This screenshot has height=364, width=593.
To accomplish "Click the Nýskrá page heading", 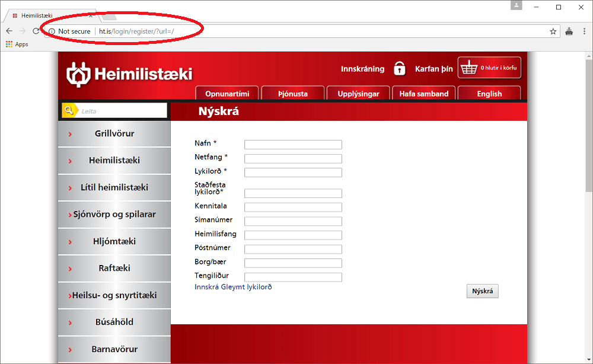I will click(219, 111).
